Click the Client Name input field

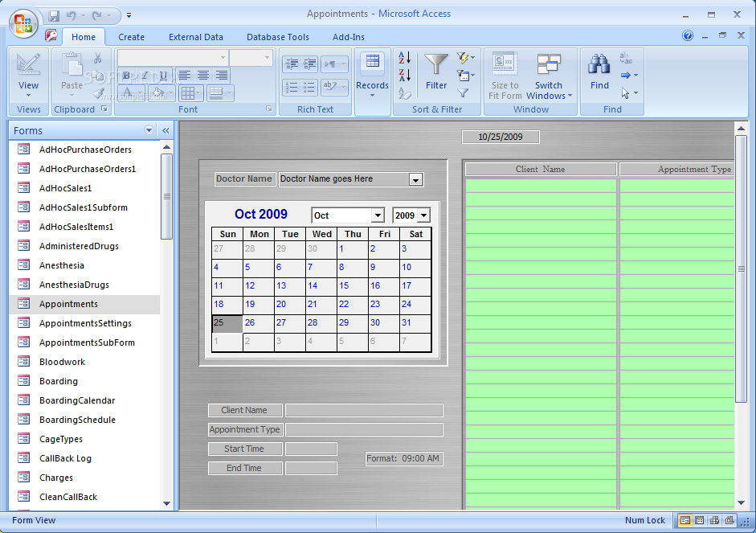[364, 411]
